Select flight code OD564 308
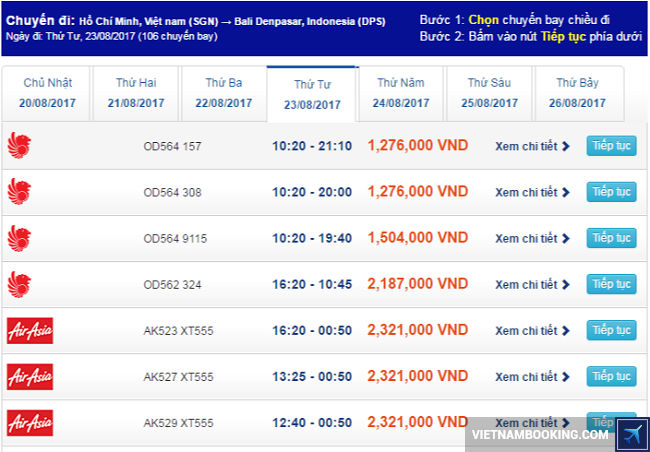Image resolution: width=650 pixels, height=452 pixels. (172, 192)
